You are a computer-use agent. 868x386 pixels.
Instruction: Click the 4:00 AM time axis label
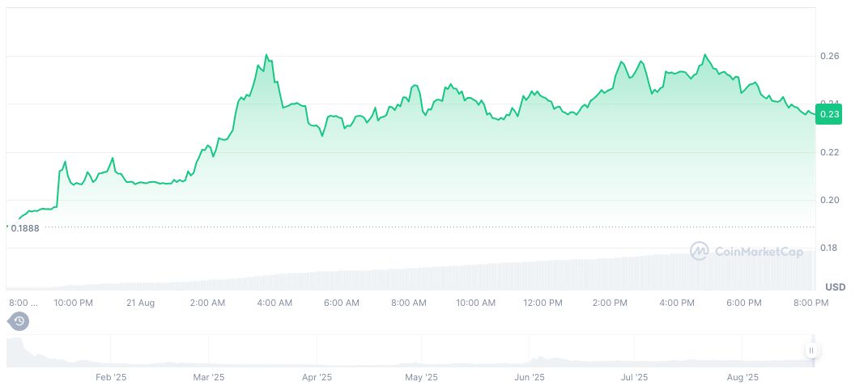point(274,303)
